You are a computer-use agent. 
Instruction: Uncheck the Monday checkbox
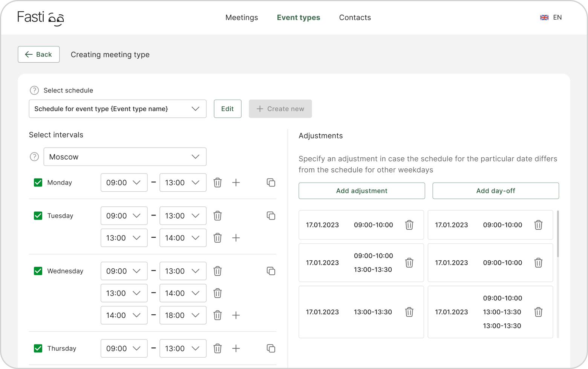click(38, 183)
